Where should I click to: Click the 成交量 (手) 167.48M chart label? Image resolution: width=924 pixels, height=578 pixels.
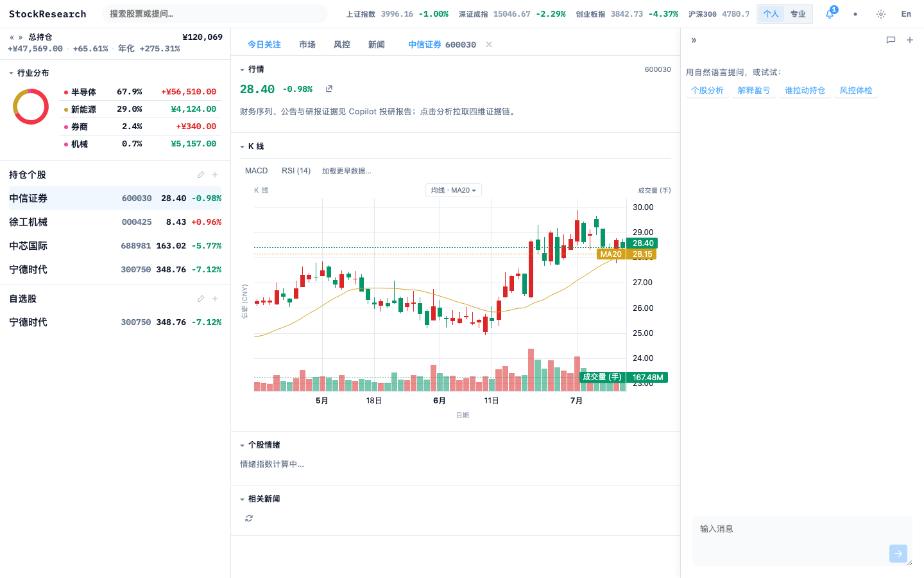click(624, 378)
